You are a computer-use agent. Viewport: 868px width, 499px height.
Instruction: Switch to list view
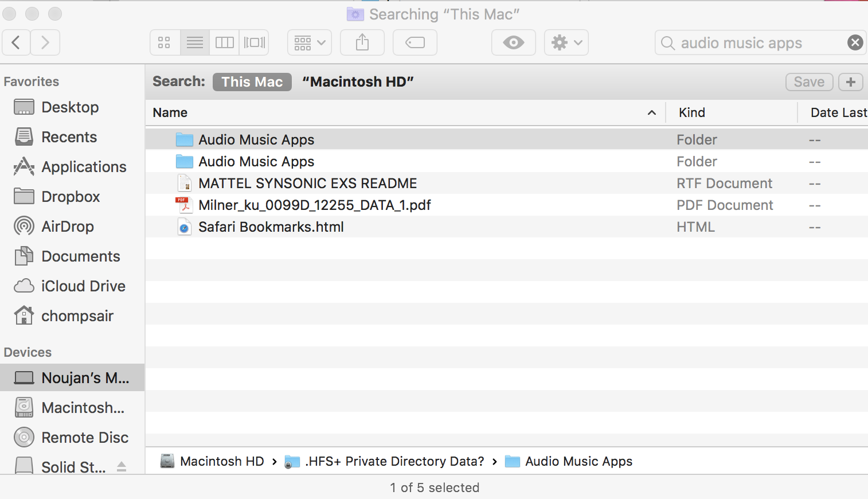click(x=195, y=42)
